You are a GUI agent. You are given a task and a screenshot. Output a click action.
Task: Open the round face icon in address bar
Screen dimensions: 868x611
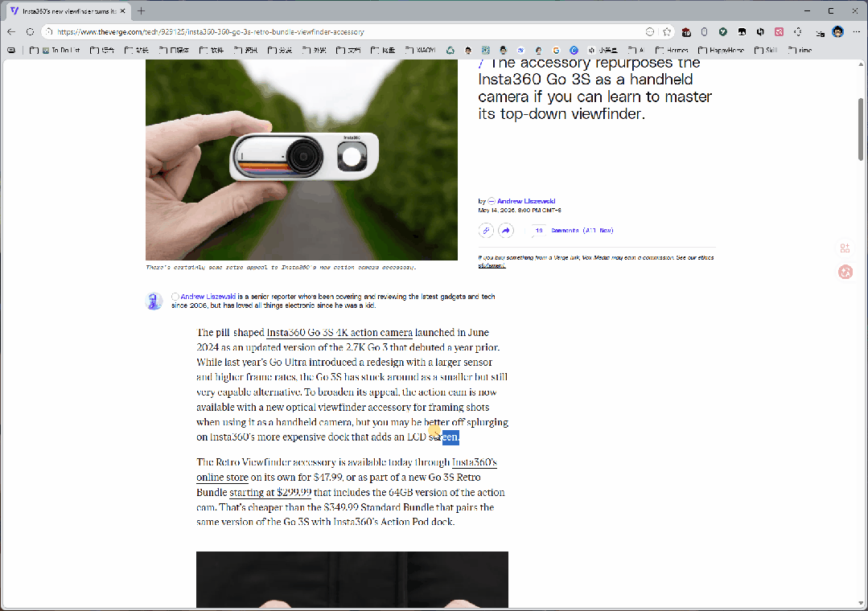(x=650, y=32)
